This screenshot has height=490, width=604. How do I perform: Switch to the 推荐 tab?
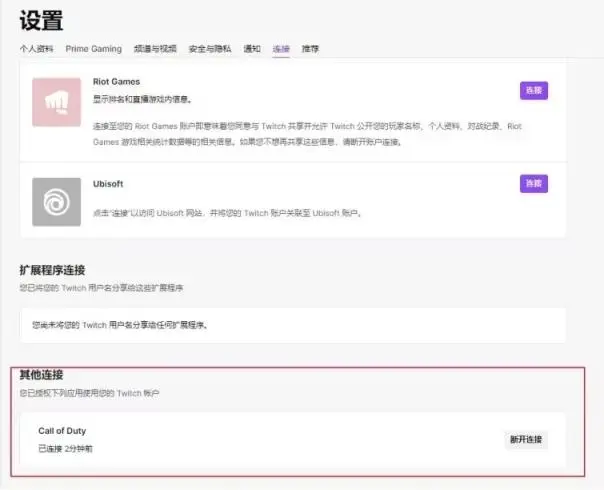pyautogui.click(x=310, y=49)
